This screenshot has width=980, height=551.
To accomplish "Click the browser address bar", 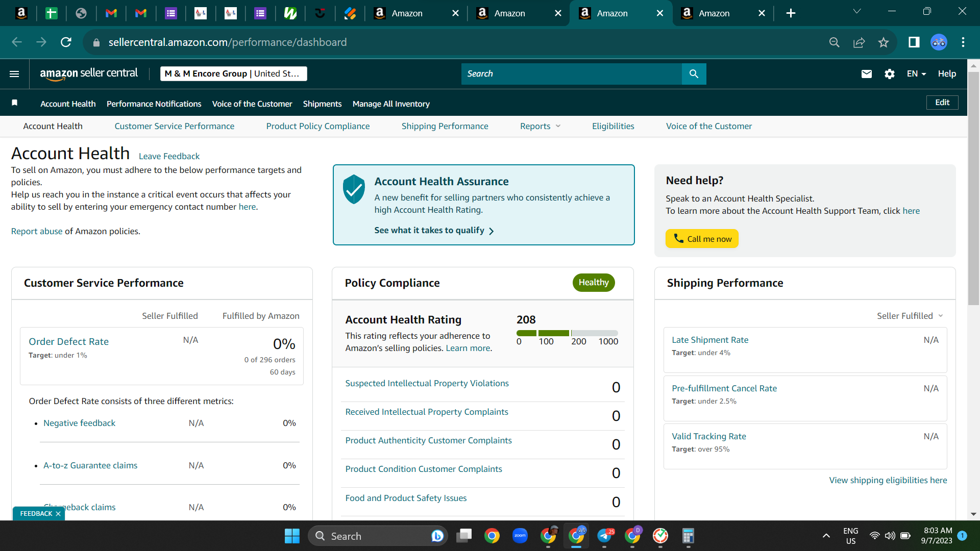I will 459,42.
